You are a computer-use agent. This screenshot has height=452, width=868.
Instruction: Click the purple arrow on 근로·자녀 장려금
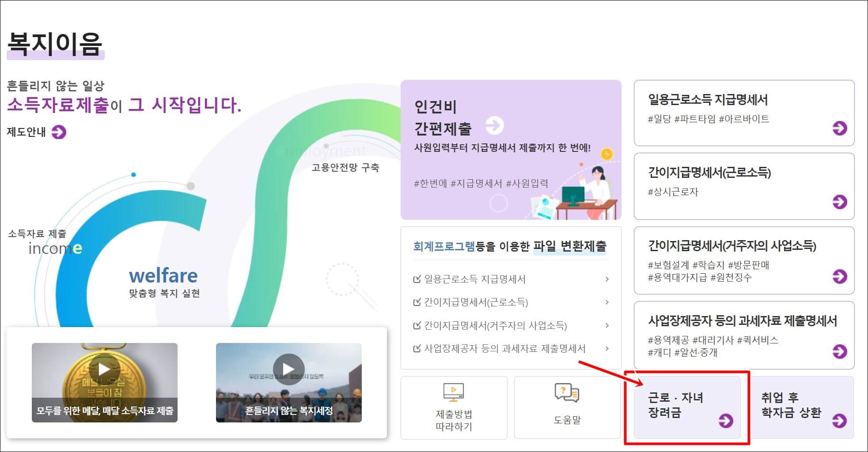tap(725, 421)
